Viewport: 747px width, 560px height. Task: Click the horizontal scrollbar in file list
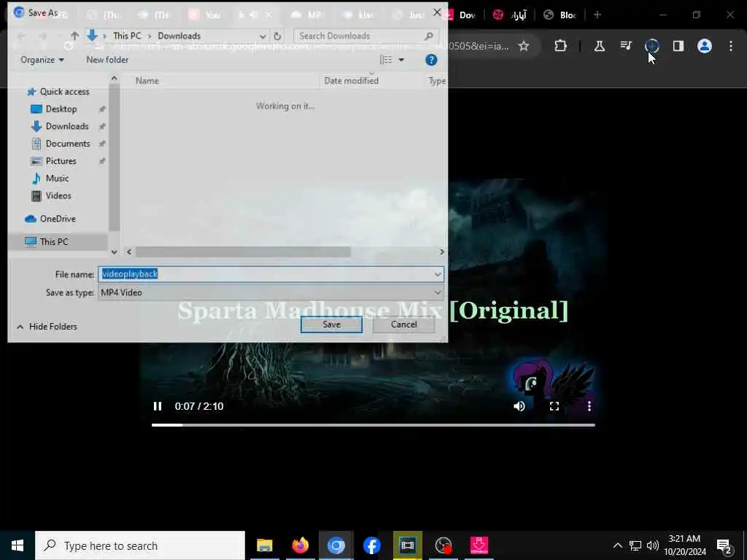243,252
